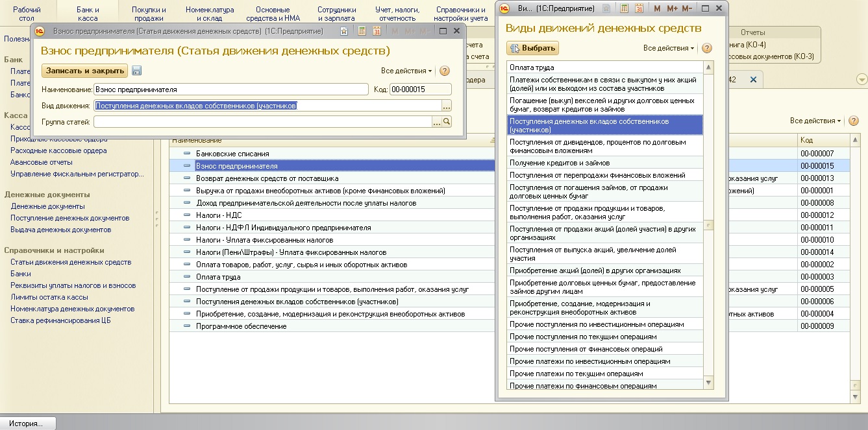Click the История... button in the bottom bar
Image resolution: width=868 pixels, height=430 pixels.
pos(28,424)
